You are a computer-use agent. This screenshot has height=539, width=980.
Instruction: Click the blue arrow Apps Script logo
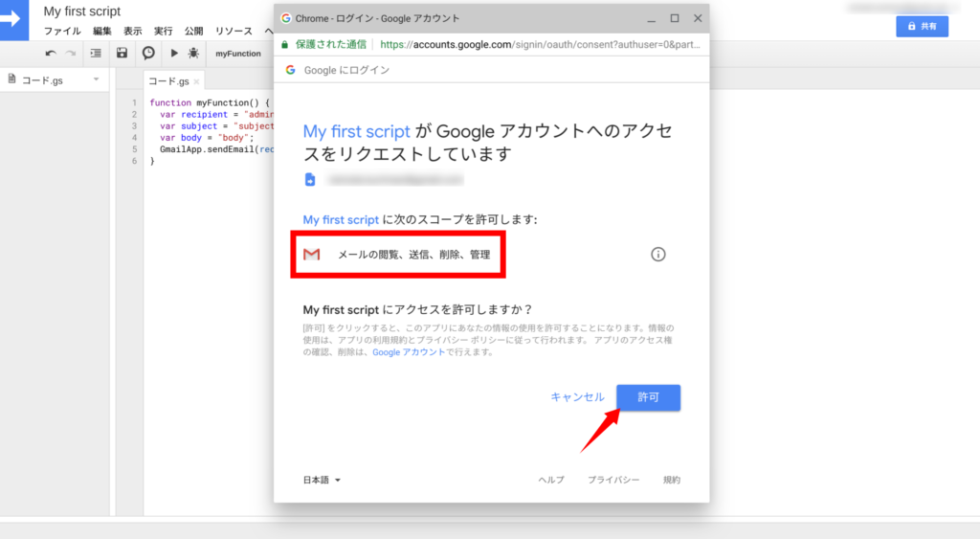[x=15, y=19]
